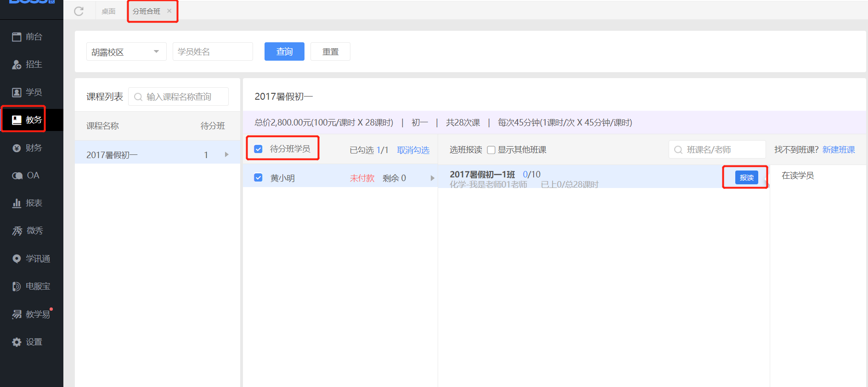
Task: Switch to the 分班合班 tab
Action: (x=147, y=11)
